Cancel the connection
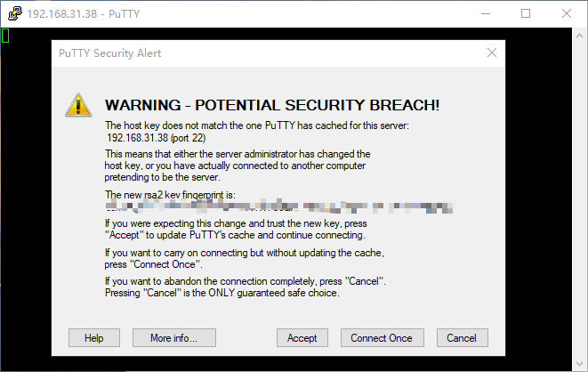 point(462,338)
